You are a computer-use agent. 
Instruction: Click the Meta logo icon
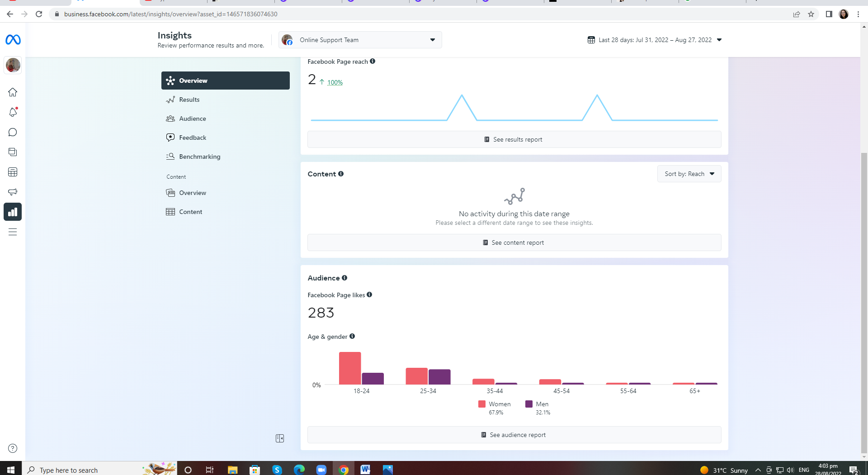click(13, 40)
